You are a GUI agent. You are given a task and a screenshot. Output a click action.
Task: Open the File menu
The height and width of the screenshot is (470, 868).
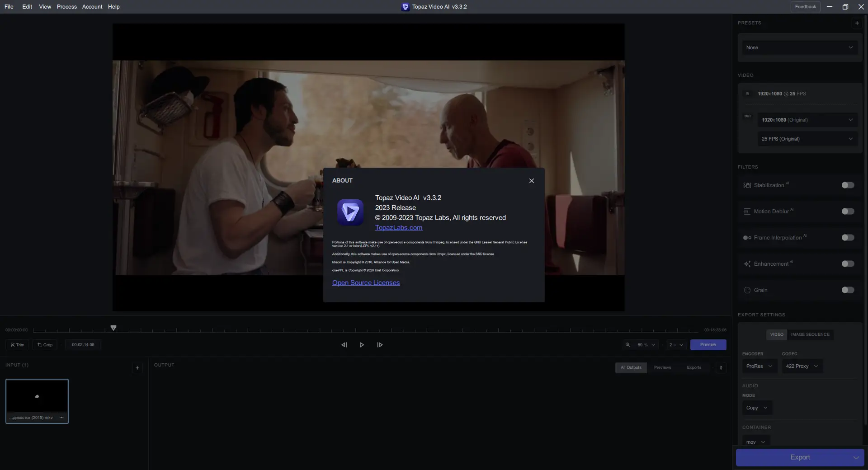tap(9, 7)
